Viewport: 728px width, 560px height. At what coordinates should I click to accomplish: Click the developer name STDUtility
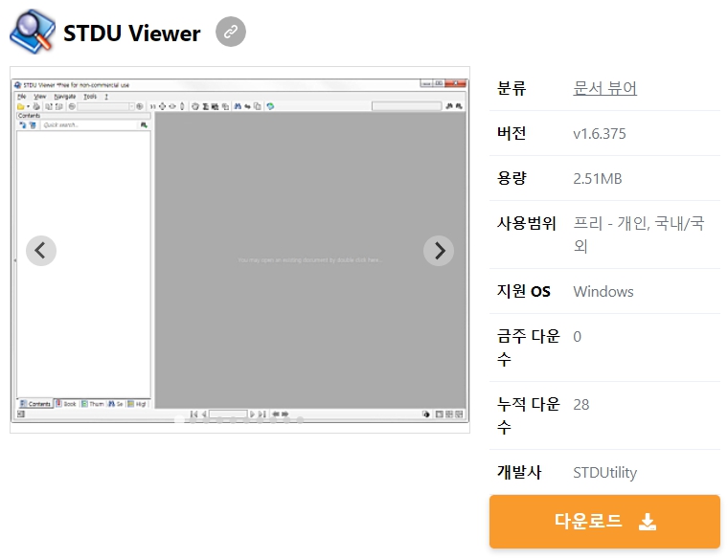point(605,472)
